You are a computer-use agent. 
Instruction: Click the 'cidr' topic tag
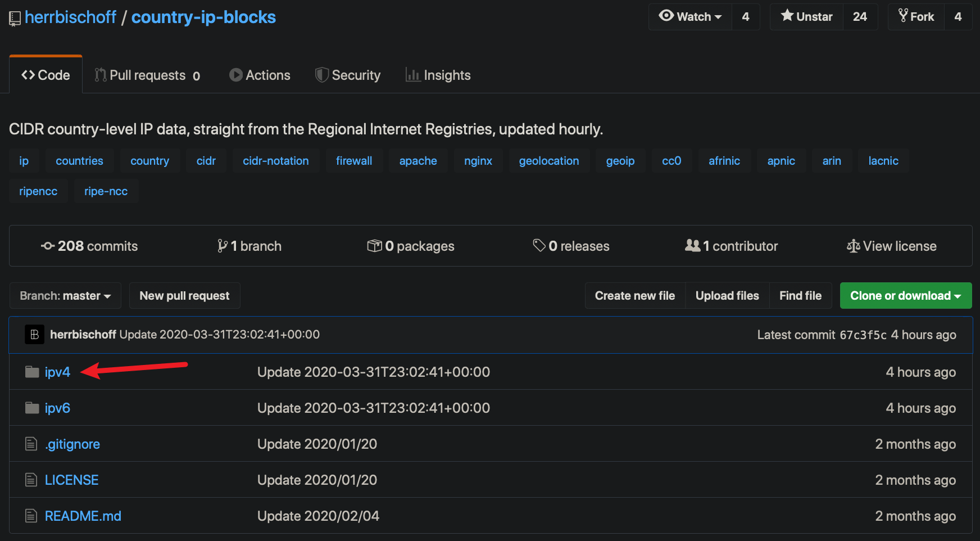(x=206, y=161)
